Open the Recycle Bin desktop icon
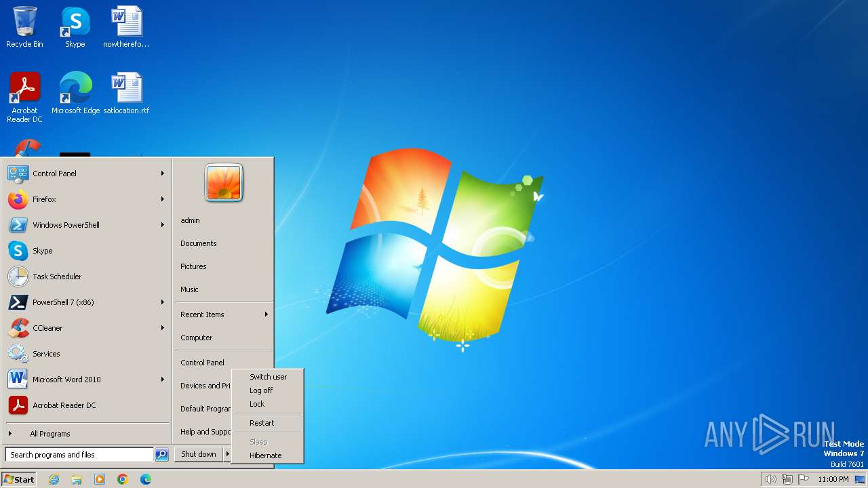 (24, 27)
